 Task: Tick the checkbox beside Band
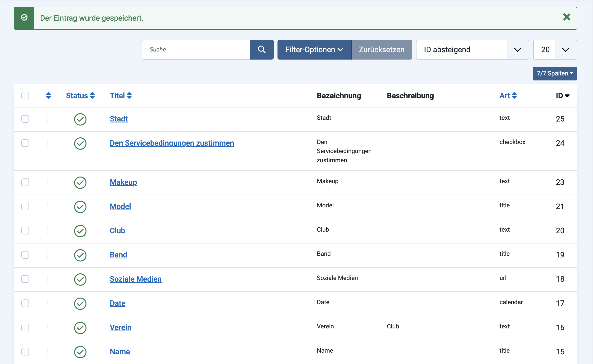point(25,255)
